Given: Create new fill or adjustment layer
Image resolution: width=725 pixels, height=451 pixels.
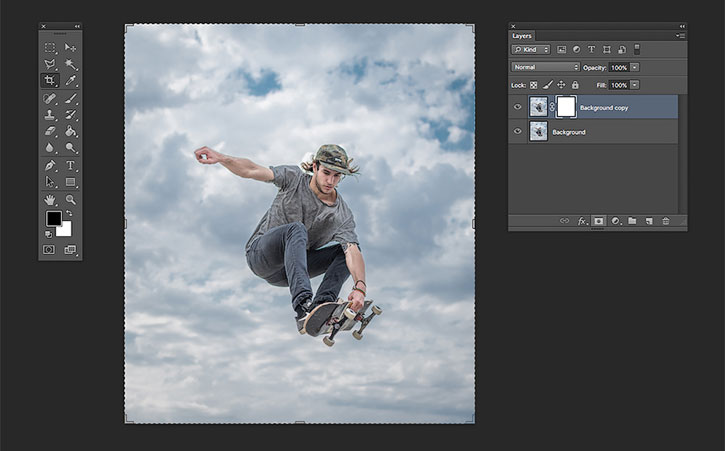Looking at the screenshot, I should 615,221.
